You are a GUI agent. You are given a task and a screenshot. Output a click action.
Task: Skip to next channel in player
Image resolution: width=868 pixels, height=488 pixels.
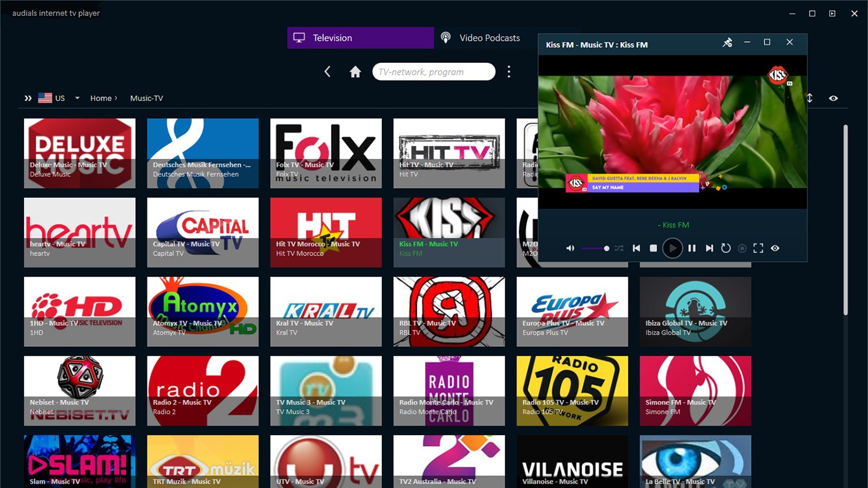tap(709, 248)
